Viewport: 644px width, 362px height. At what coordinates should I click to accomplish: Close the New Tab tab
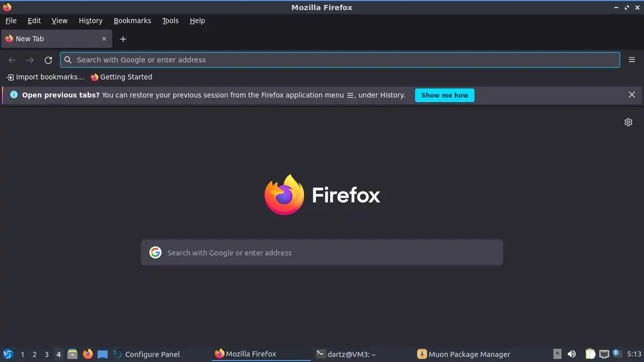[x=104, y=39]
